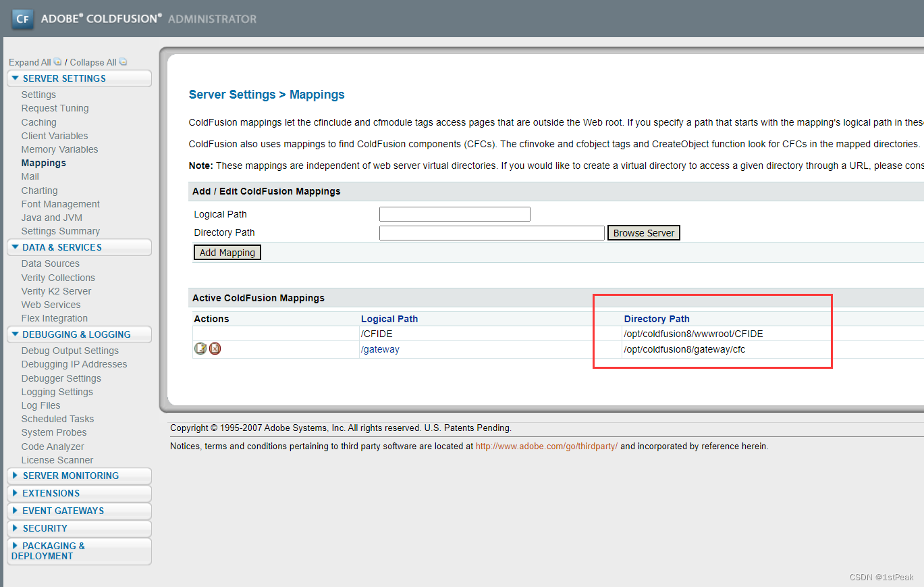Viewport: 924px width, 587px height.
Task: Select the /opt/coldfusion8/wwwroot/CFIDE path text
Action: point(693,334)
